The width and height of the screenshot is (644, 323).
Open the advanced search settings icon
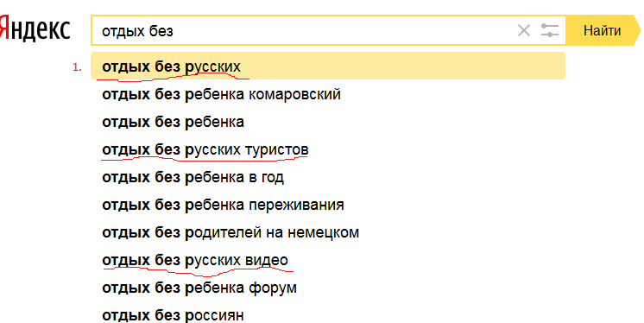pos(550,30)
